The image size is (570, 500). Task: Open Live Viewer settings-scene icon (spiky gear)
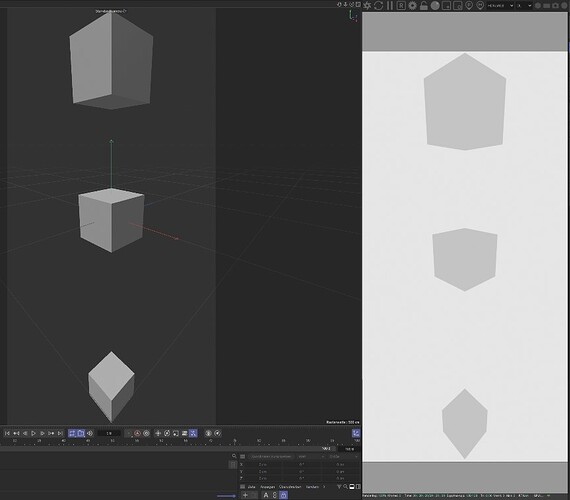click(x=368, y=5)
